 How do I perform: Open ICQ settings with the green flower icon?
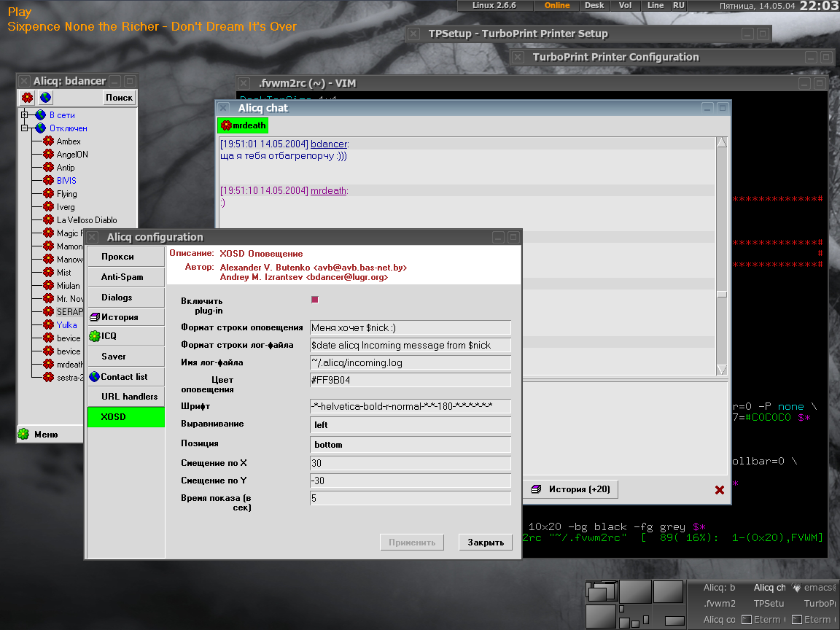[125, 336]
